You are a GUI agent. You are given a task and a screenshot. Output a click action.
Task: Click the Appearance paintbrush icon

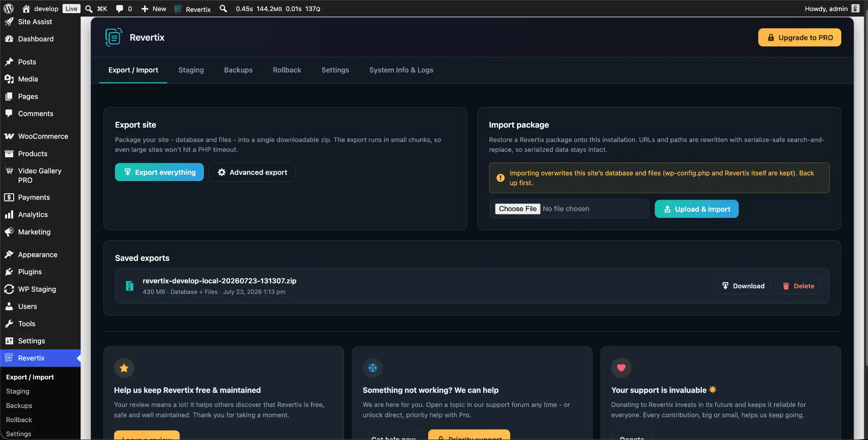[9, 254]
